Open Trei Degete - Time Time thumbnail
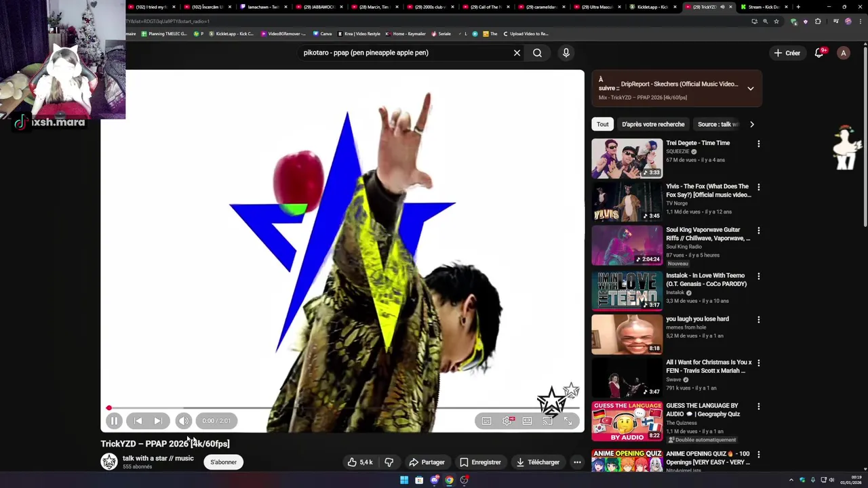The image size is (868, 488). pos(627,159)
